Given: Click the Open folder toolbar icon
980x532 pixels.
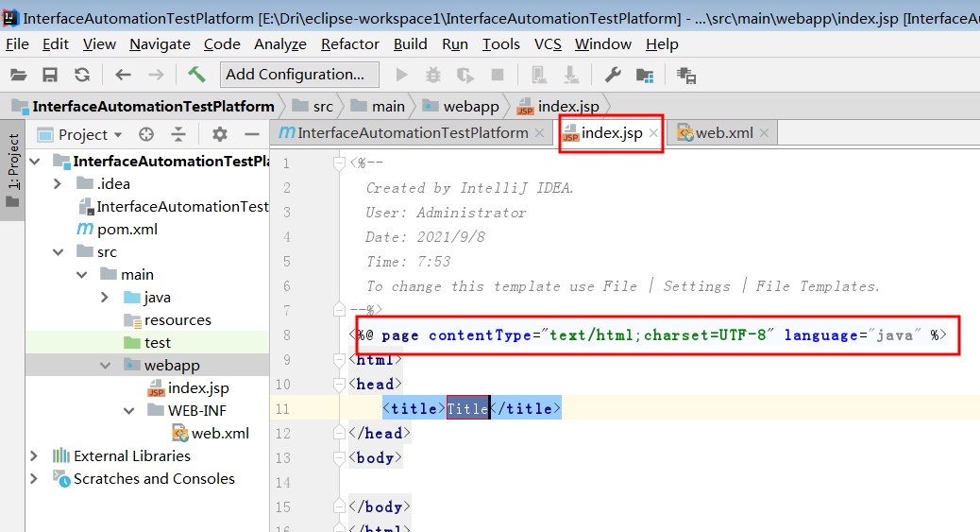Looking at the screenshot, I should pyautogui.click(x=19, y=75).
